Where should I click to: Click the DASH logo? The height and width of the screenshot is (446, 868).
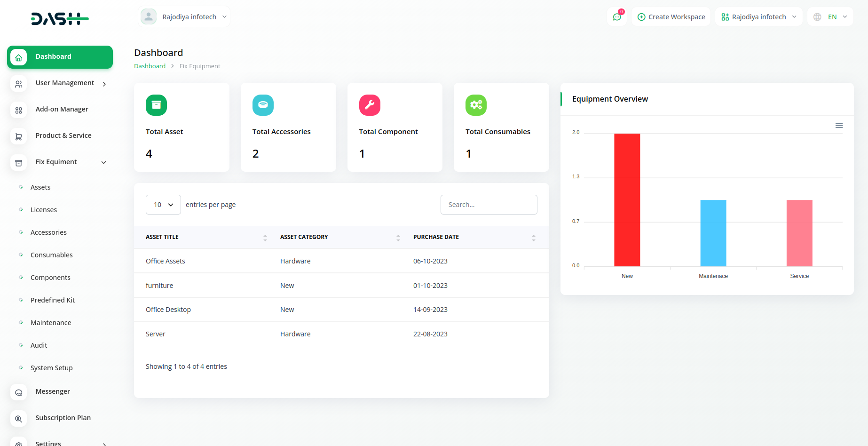point(60,19)
